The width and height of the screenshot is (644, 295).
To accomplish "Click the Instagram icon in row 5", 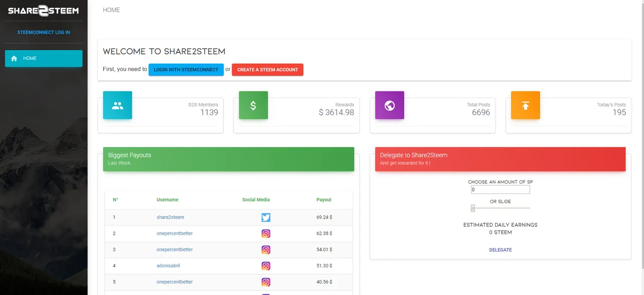I will [x=266, y=282].
